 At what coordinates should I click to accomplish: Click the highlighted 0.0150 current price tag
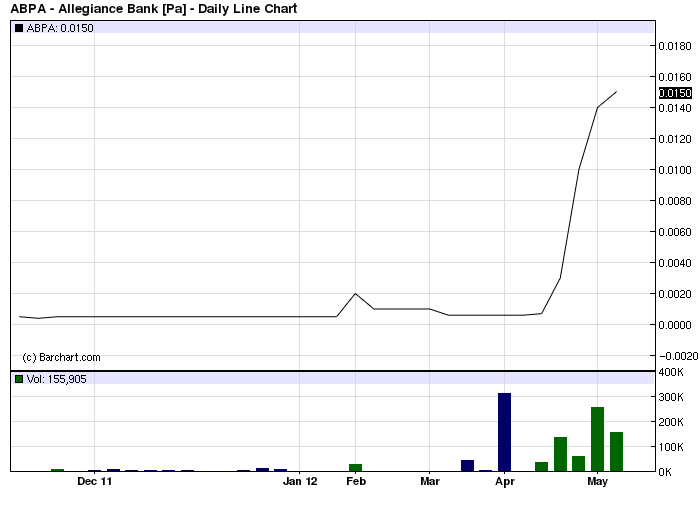(x=675, y=93)
